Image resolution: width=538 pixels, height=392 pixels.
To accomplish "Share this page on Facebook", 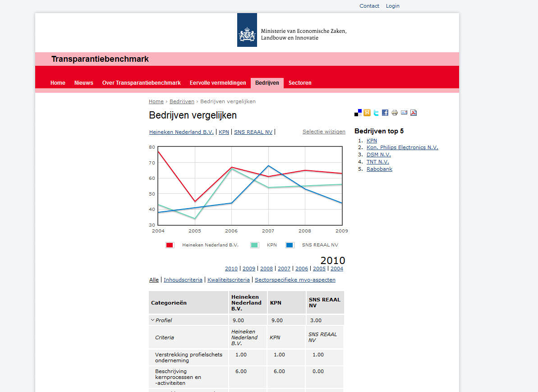I will coord(385,113).
